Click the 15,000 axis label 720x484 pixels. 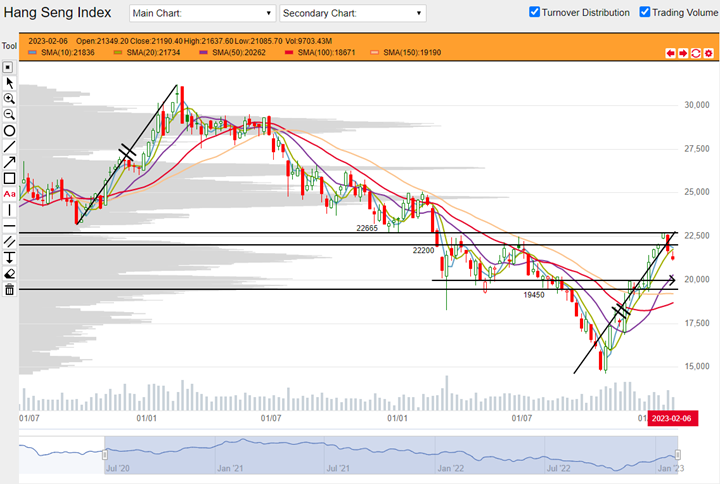[697, 366]
